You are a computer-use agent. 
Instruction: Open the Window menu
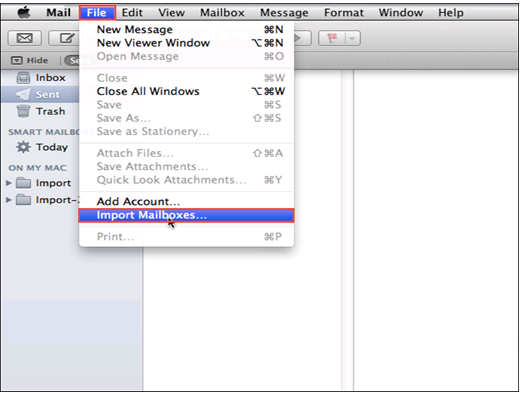[401, 13]
